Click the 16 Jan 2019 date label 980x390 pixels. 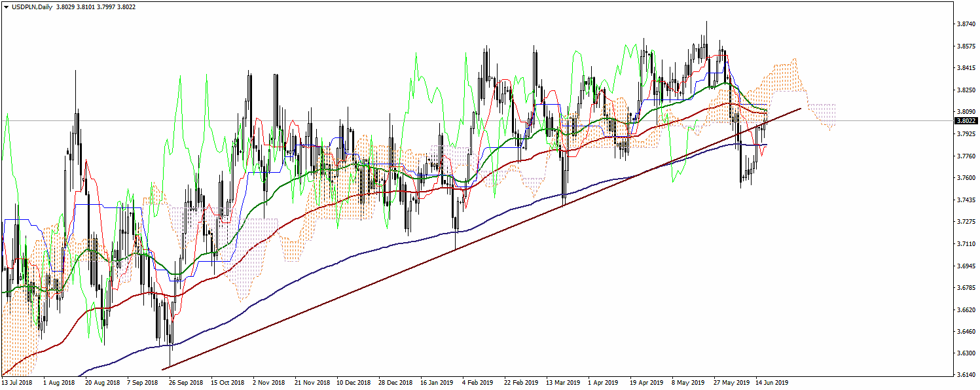point(436,383)
